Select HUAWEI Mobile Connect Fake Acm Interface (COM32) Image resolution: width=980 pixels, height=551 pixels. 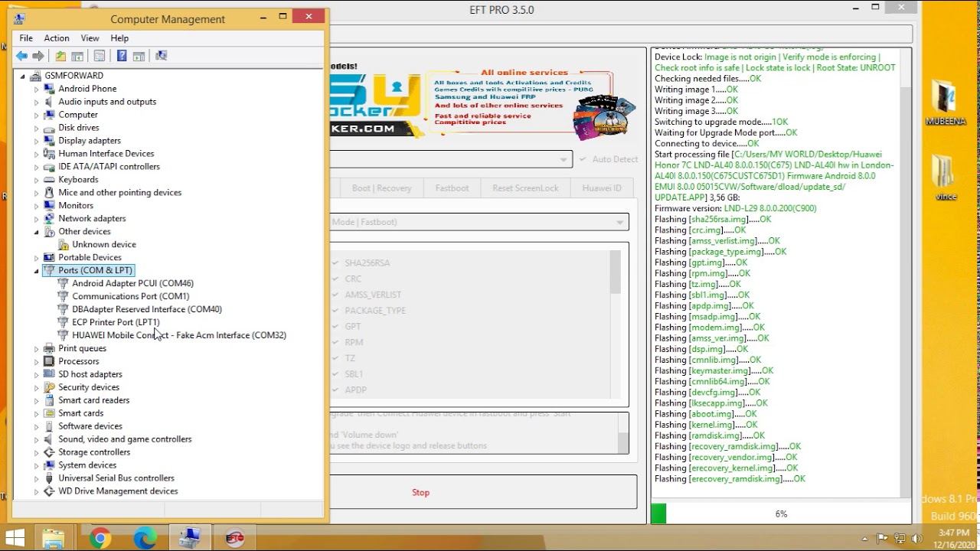(179, 336)
